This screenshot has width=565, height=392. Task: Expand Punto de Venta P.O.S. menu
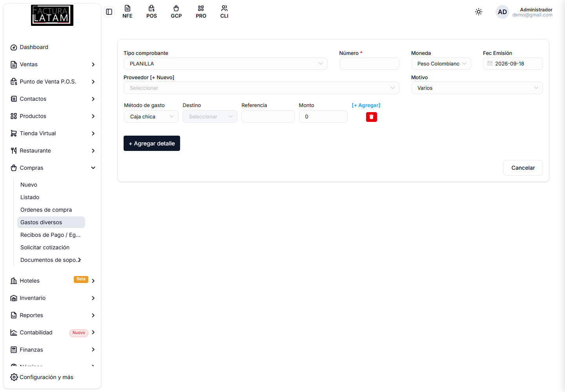click(52, 82)
